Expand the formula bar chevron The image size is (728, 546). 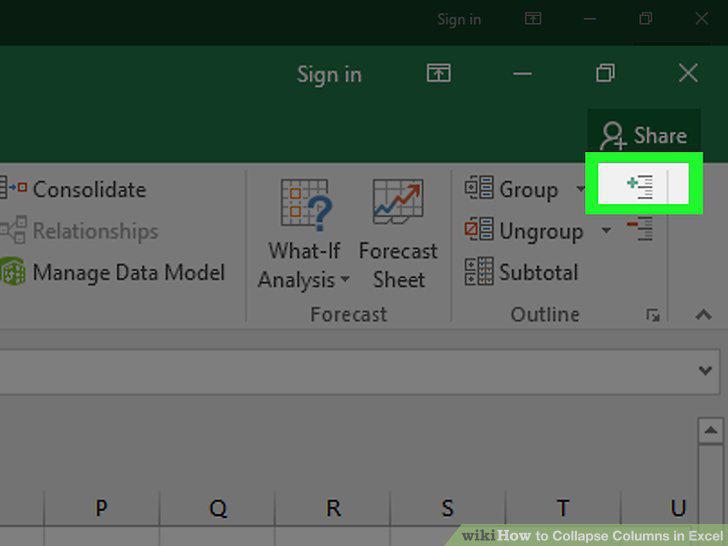click(x=705, y=370)
